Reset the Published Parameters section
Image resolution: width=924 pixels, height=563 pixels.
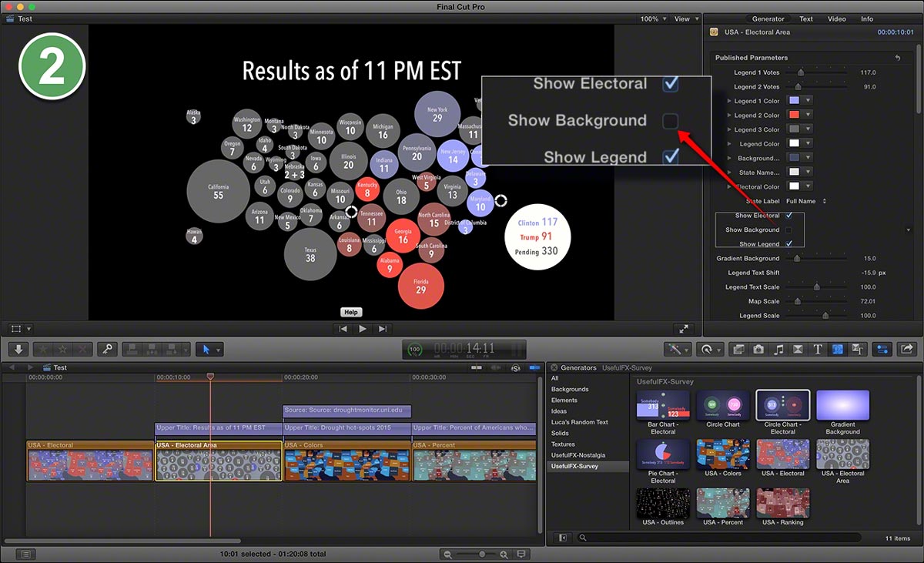pyautogui.click(x=898, y=58)
